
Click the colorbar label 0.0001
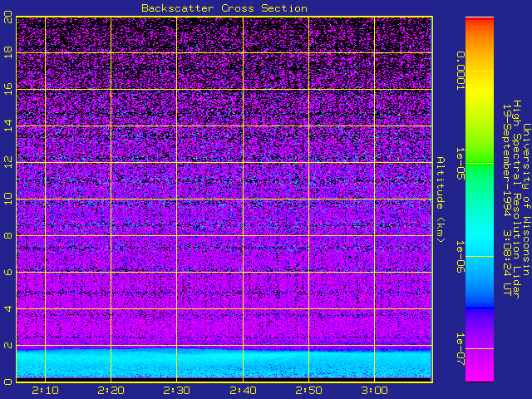click(x=460, y=71)
